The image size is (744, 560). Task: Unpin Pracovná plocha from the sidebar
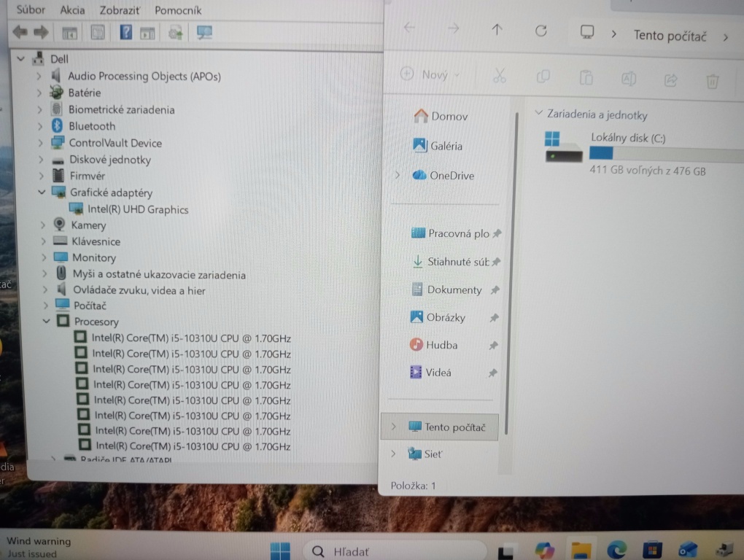coord(497,233)
